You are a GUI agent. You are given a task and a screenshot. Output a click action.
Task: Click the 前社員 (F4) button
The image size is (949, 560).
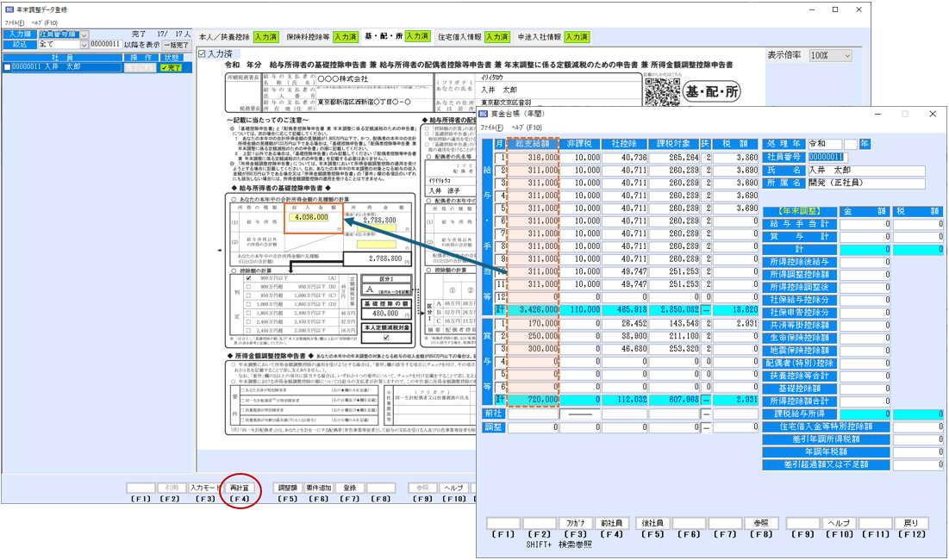(611, 524)
